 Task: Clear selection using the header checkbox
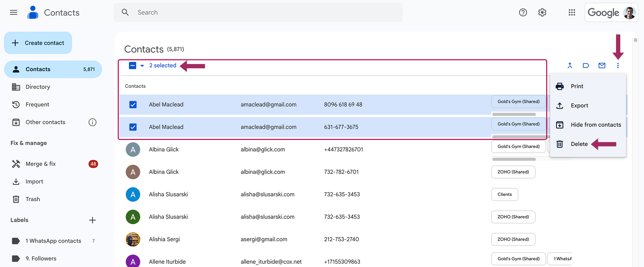tap(133, 65)
